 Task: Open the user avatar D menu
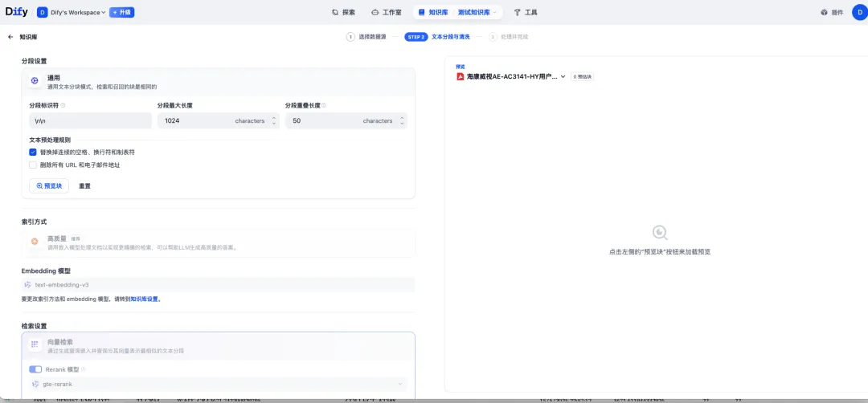point(859,12)
